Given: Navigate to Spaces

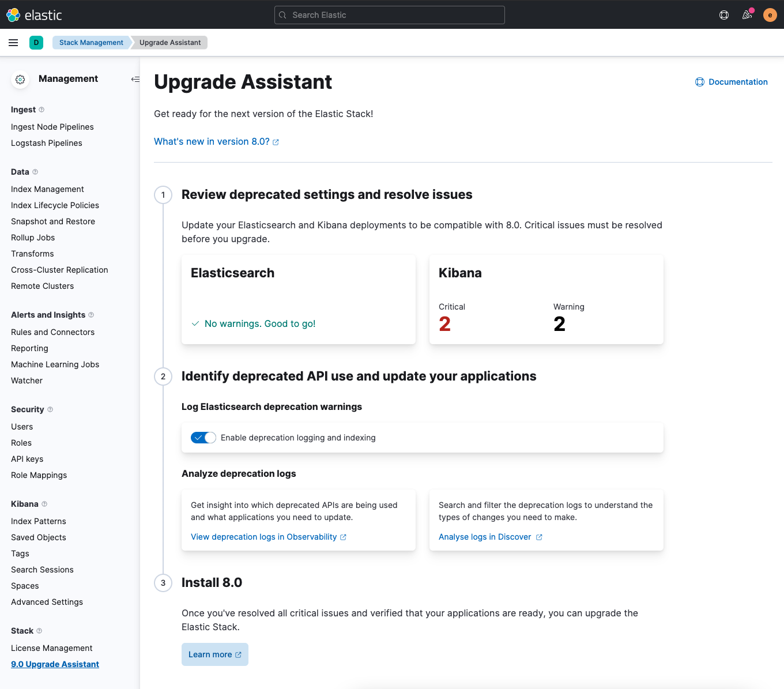Looking at the screenshot, I should pos(25,586).
